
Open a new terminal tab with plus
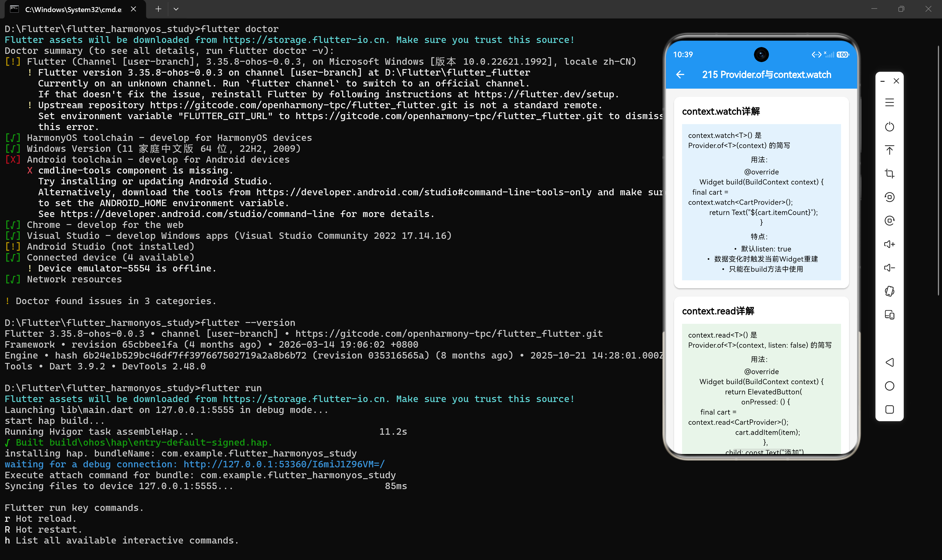(158, 9)
